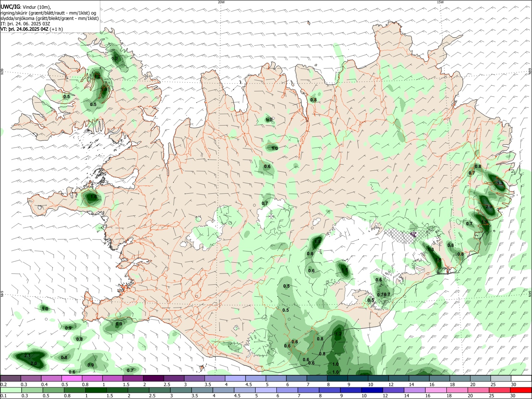Select the palest green swatch starting the lower legend row
Screen dimensions: 532x399
11,390
